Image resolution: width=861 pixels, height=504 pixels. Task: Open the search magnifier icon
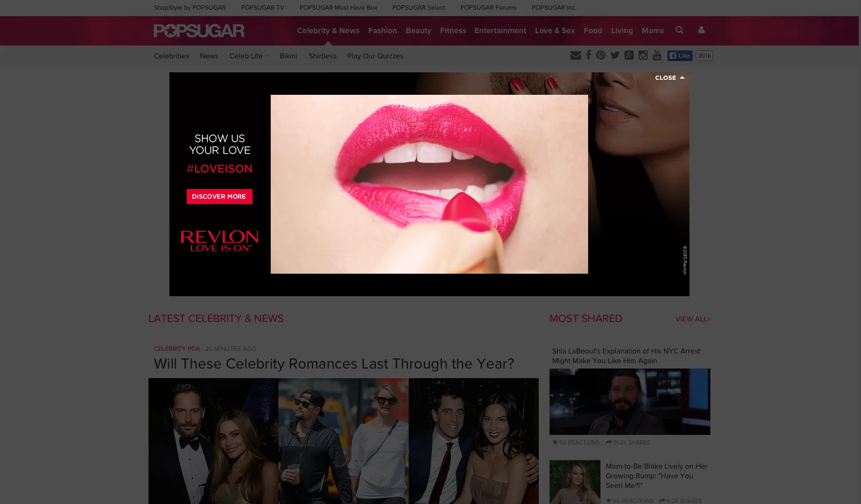pos(679,30)
